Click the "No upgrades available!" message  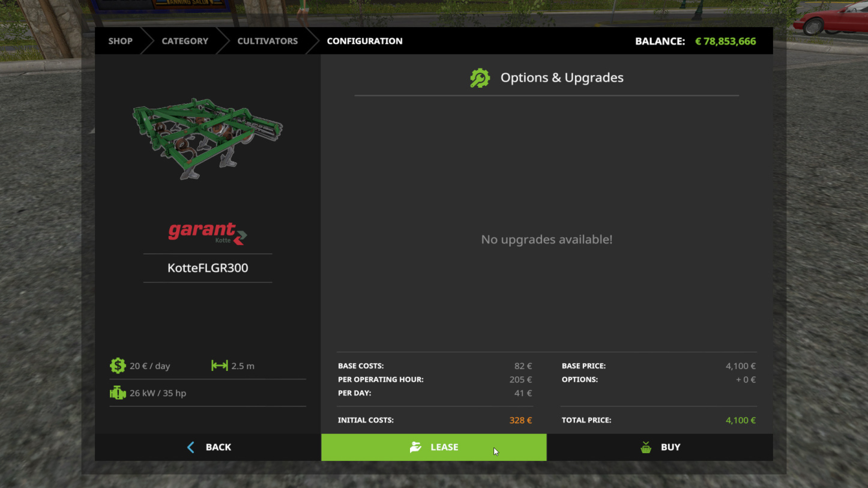546,239
